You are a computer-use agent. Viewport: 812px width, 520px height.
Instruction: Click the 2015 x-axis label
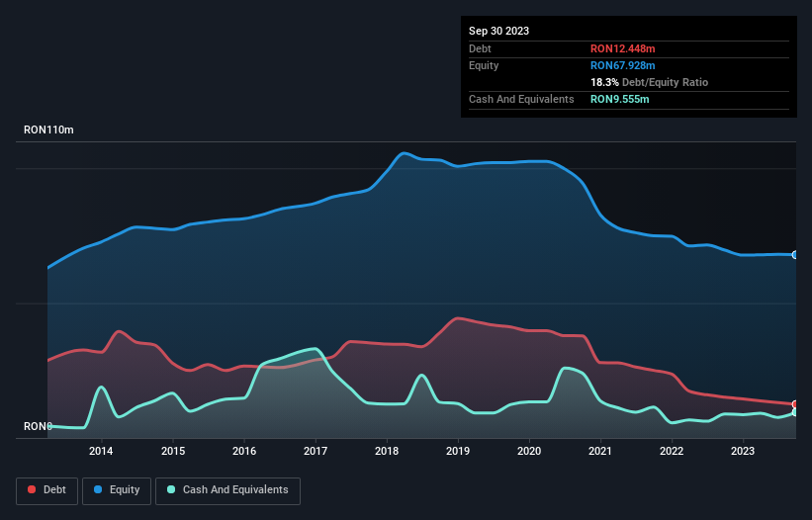173,451
